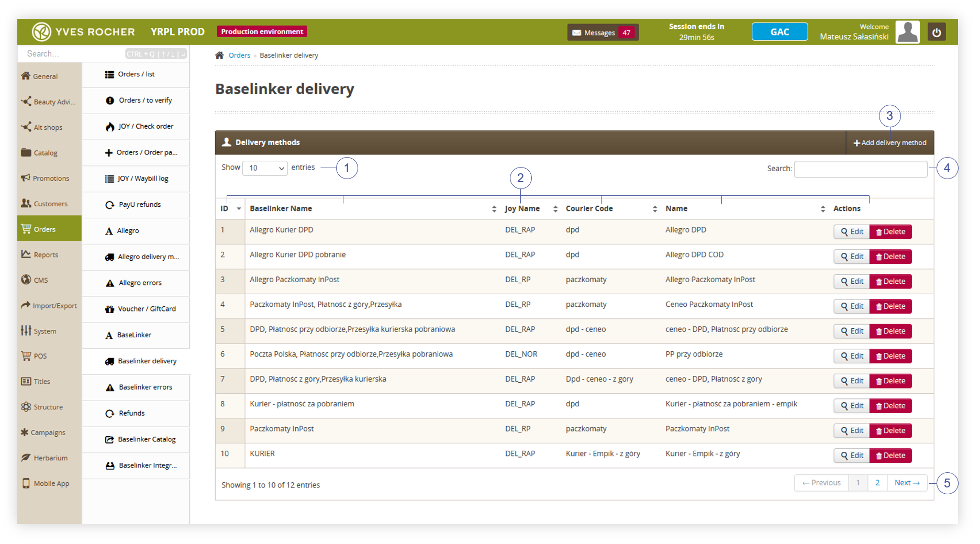The width and height of the screenshot is (980, 544).
Task: Click the Baselinker delivery truck icon
Action: [x=109, y=361]
